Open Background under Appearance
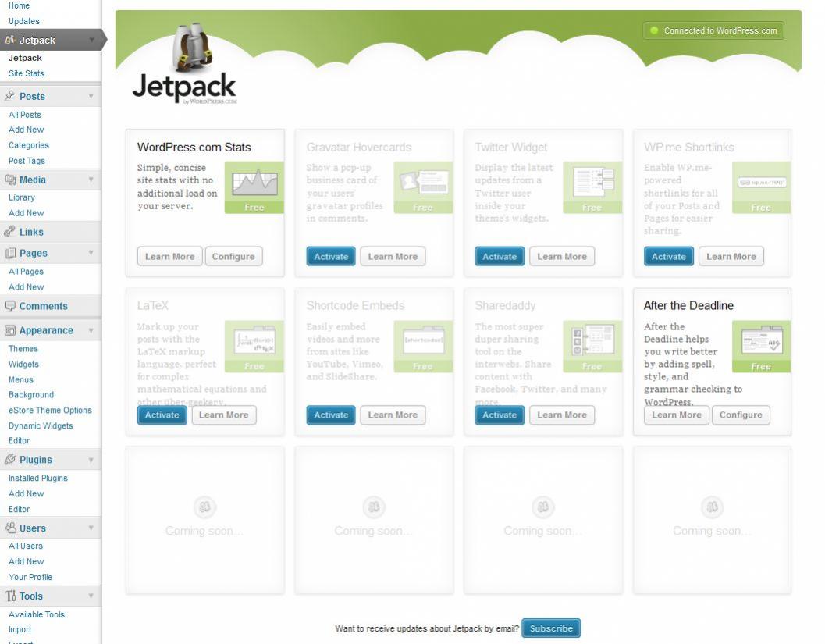 (x=31, y=395)
